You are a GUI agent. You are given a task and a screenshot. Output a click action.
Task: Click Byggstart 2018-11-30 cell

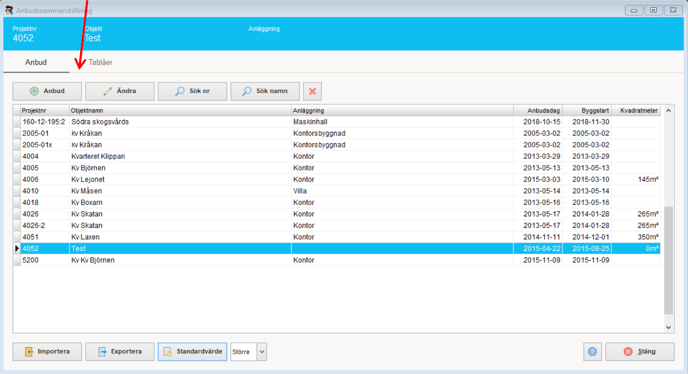tap(587, 122)
